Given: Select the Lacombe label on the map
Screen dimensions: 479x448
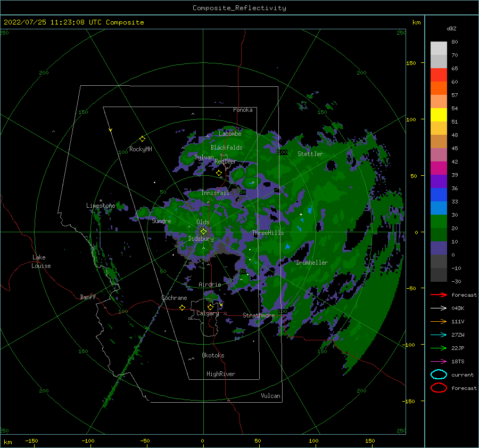Looking at the screenshot, I should [x=230, y=134].
